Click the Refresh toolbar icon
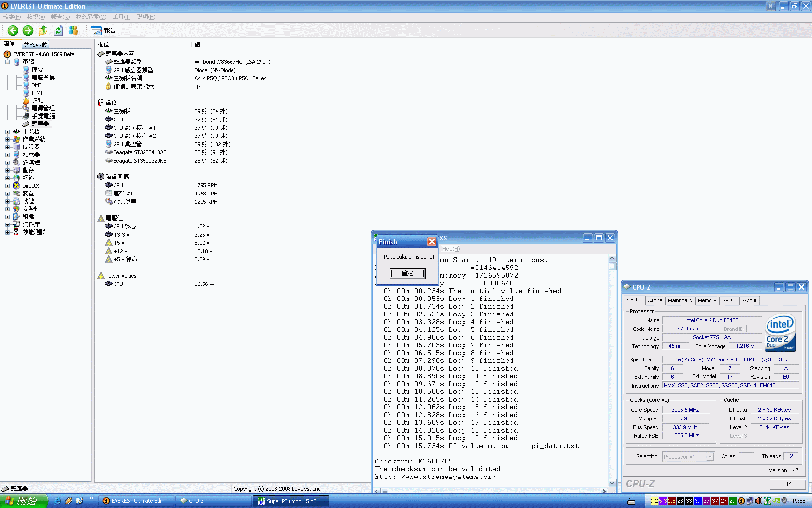 click(x=58, y=30)
